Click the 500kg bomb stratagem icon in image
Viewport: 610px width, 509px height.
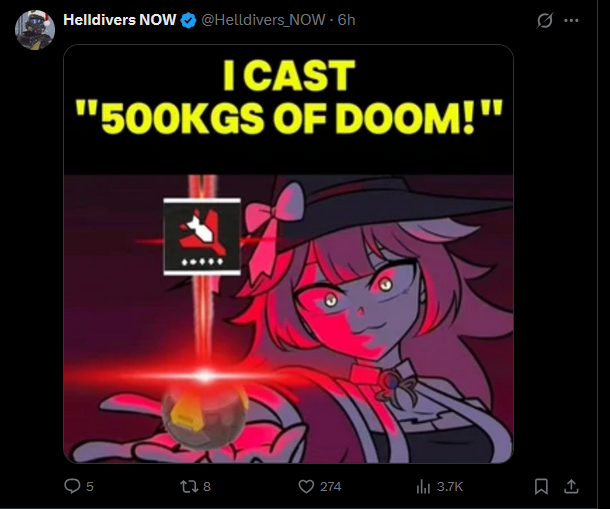coord(202,237)
